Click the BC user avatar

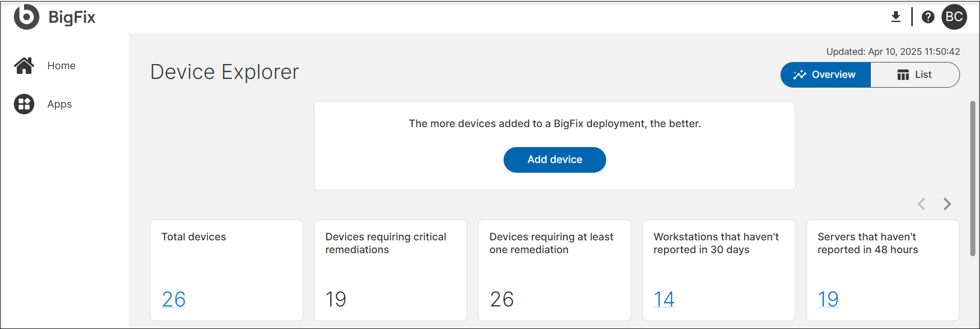pos(954,17)
